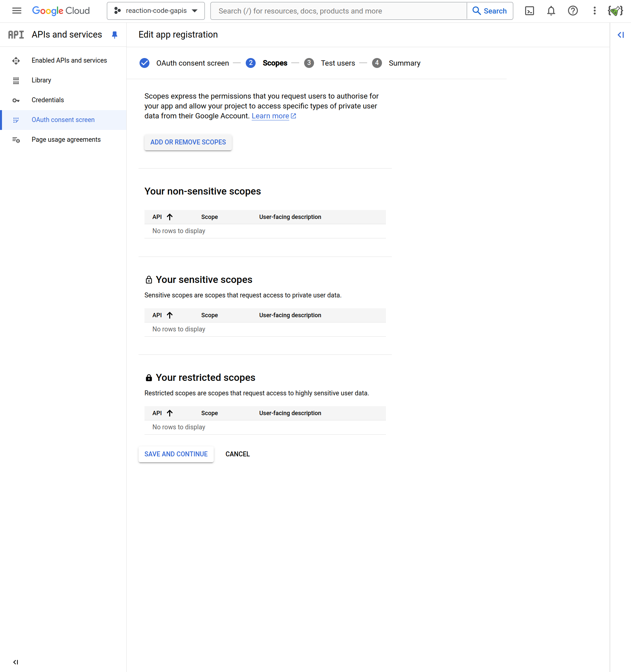Open the notifications bell
The image size is (631, 672).
point(551,11)
